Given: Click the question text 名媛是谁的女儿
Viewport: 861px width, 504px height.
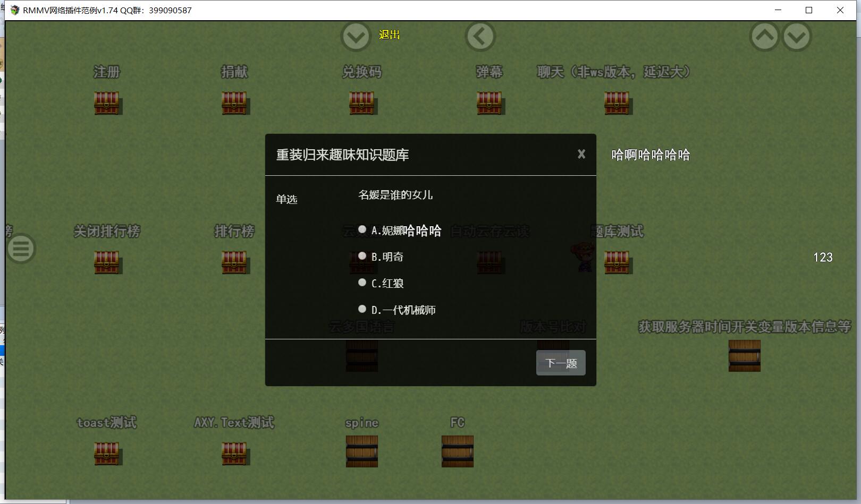Looking at the screenshot, I should (x=395, y=195).
